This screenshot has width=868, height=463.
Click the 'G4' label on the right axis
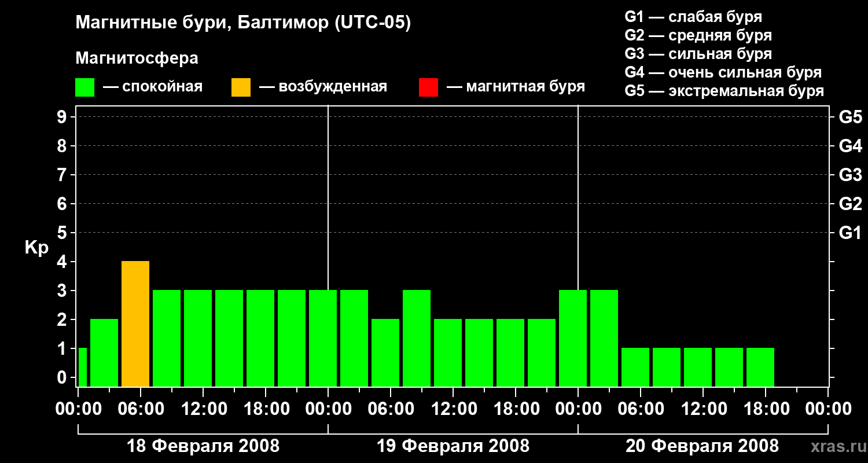tap(850, 146)
